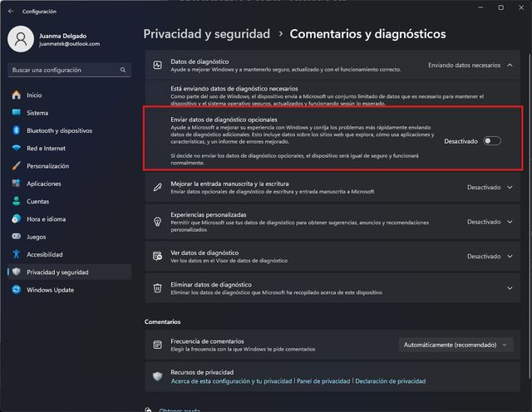The image size is (532, 412).
Task: Expand Mejorar la entrada manuscrita y la escritura
Action: tap(510, 187)
